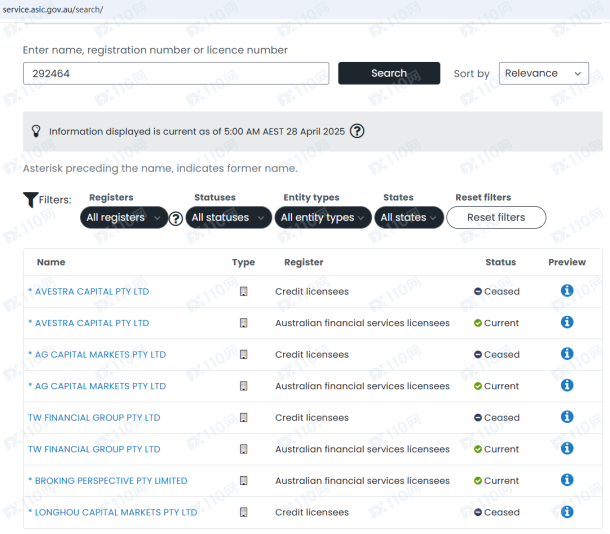Click type icon in TW Financial Group credit licensee row
The image size is (610, 534).
pyautogui.click(x=244, y=417)
